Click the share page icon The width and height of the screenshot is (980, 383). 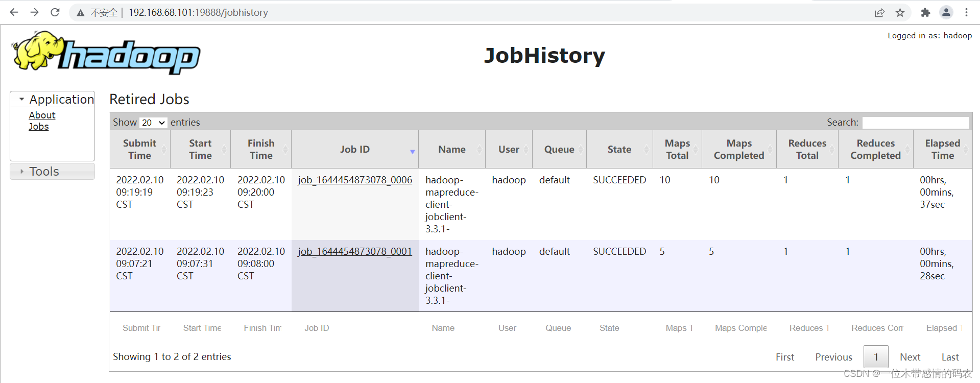(x=879, y=13)
